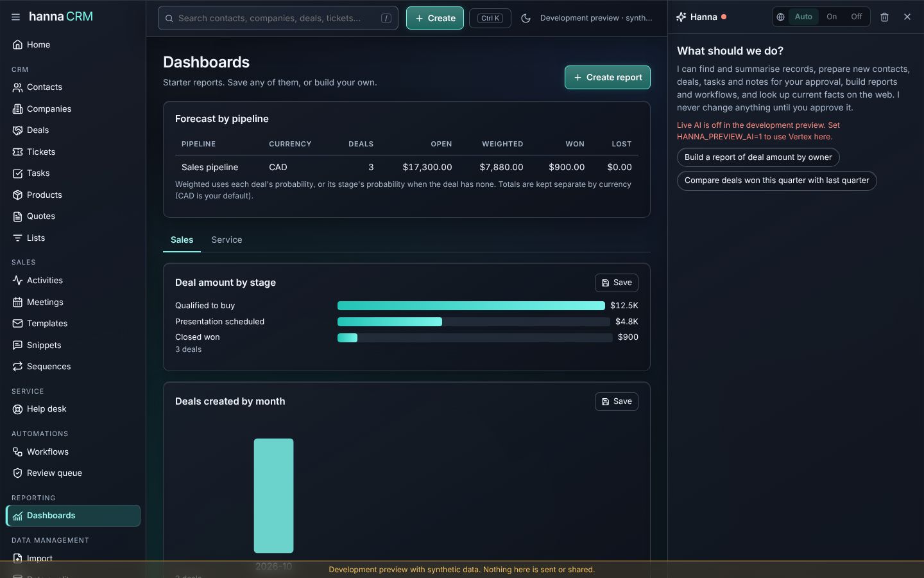Set Hanna web mode to Off
The height and width of the screenshot is (578, 924).
pyautogui.click(x=857, y=17)
